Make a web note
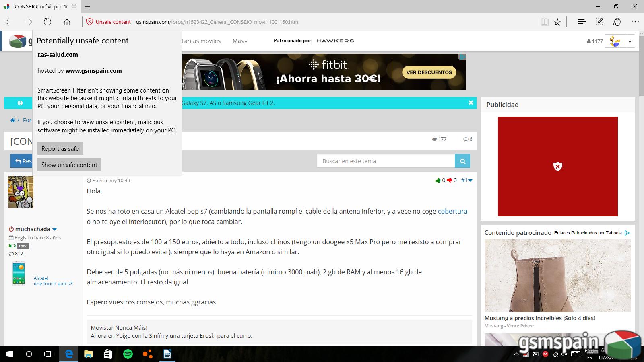The width and height of the screenshot is (644, 362). coord(599,22)
